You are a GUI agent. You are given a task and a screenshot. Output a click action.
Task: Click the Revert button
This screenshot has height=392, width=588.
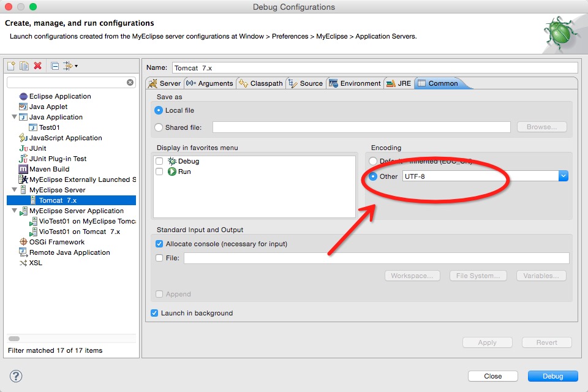[x=547, y=342]
